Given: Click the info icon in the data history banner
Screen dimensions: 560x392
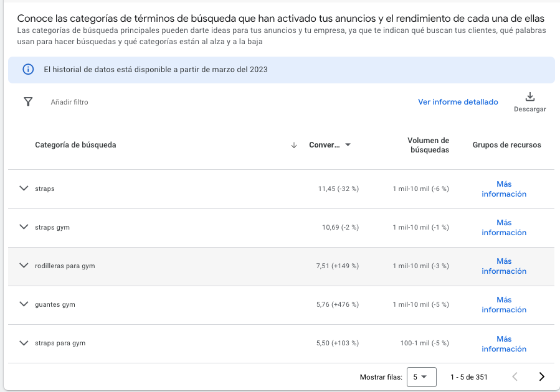Looking at the screenshot, I should (x=27, y=69).
